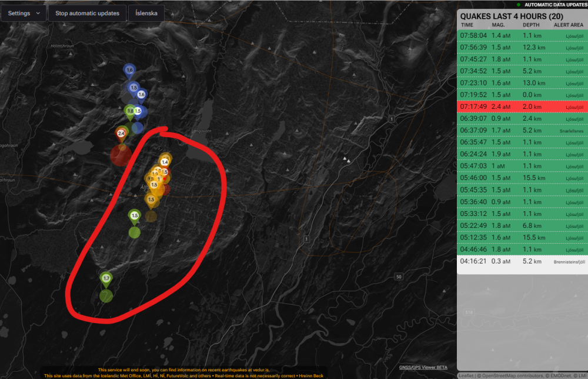
Task: Open the Leaflet attribution link
Action: coord(467,375)
